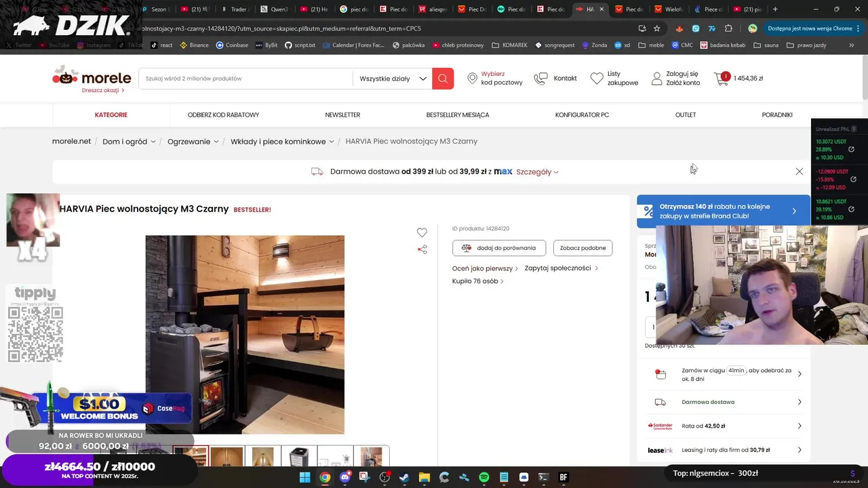Click the red search magnifier button
Viewport: 868px width, 488px height.
click(x=443, y=79)
